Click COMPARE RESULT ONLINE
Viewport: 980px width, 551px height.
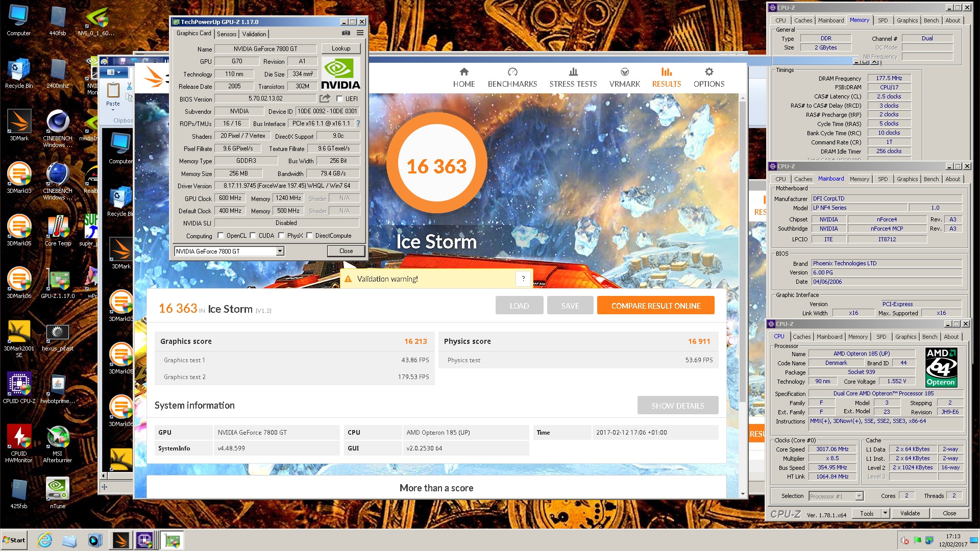click(x=655, y=306)
